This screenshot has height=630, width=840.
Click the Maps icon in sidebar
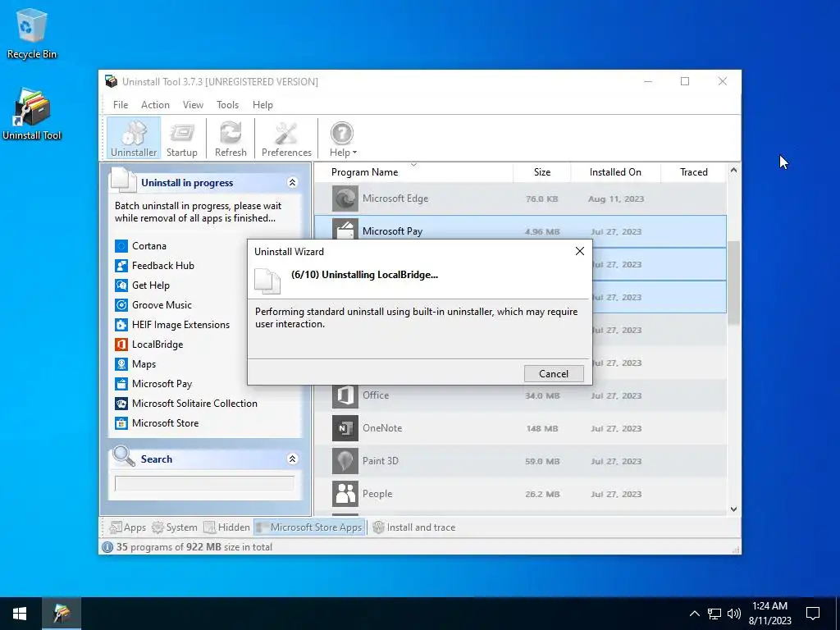pos(121,364)
